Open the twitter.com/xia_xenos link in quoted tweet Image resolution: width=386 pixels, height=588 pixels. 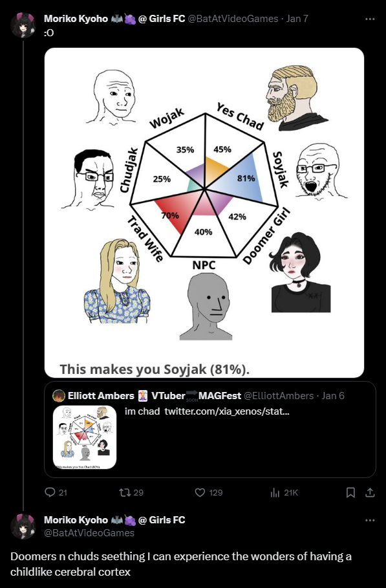pyautogui.click(x=227, y=411)
